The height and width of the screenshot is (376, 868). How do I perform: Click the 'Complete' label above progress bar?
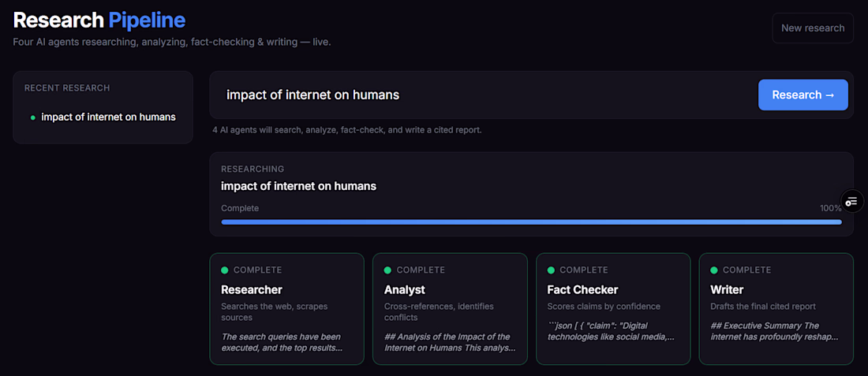pyautogui.click(x=240, y=208)
